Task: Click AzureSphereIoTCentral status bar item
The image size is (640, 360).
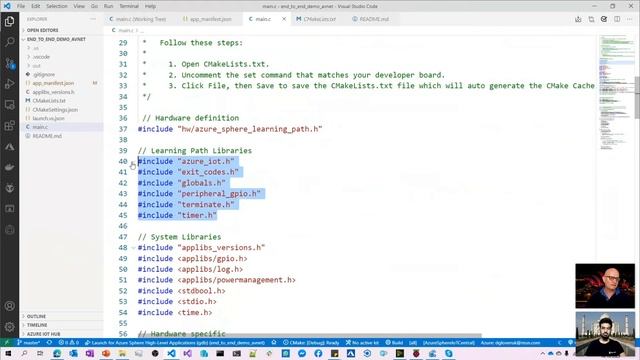Action: coord(449,342)
